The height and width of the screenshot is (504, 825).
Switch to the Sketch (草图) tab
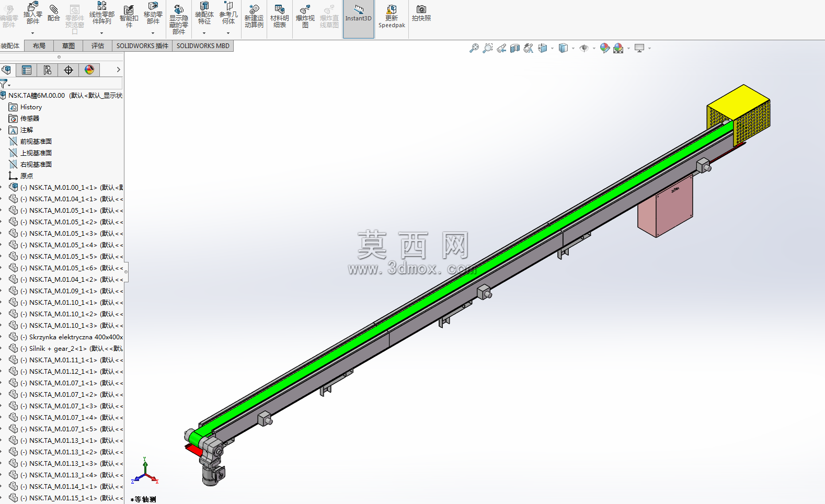pyautogui.click(x=68, y=46)
